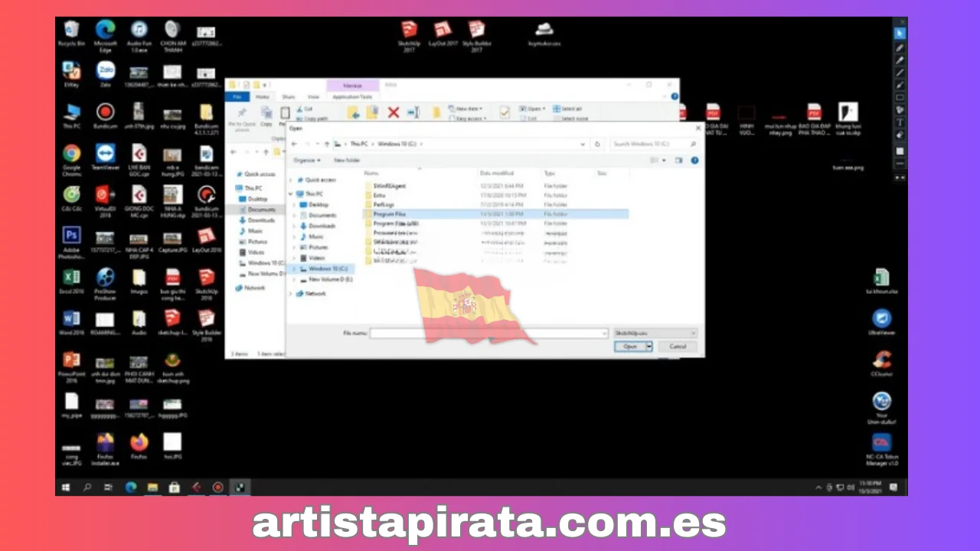This screenshot has height=551, width=980.
Task: Click the Windows Start button on the taskbar
Action: [x=66, y=487]
